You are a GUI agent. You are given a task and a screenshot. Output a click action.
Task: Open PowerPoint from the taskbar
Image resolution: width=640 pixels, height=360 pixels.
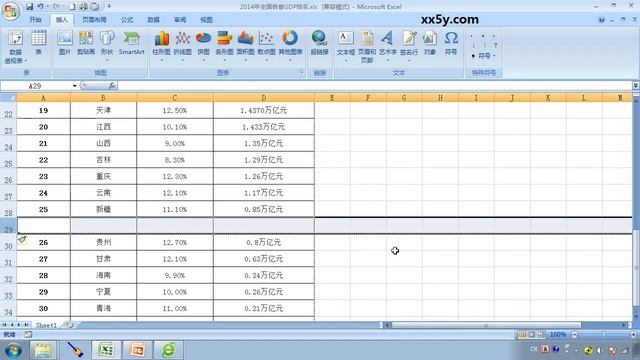tap(137, 350)
